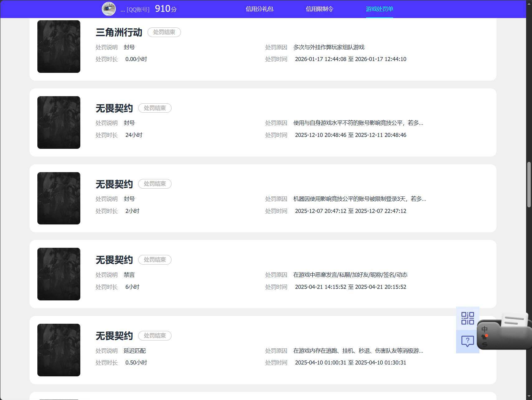The height and width of the screenshot is (400, 532).
Task: Click the 禁言 penalty description
Action: point(129,275)
